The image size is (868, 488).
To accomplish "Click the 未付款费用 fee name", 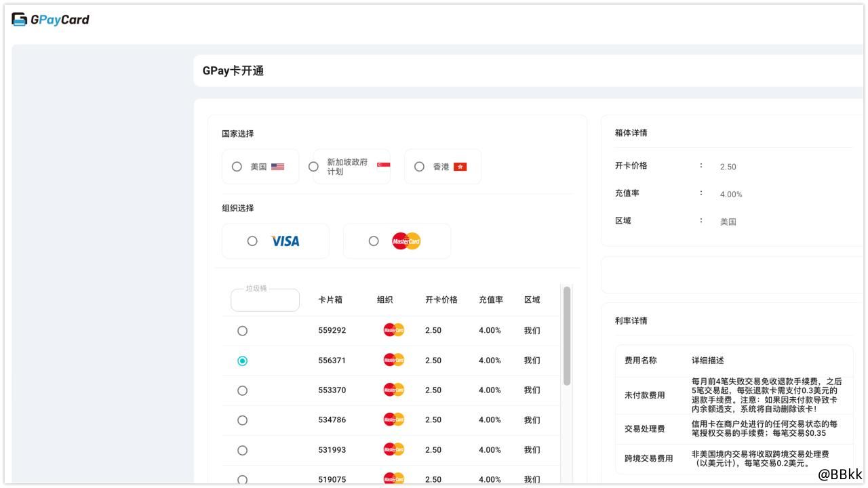I will [645, 395].
